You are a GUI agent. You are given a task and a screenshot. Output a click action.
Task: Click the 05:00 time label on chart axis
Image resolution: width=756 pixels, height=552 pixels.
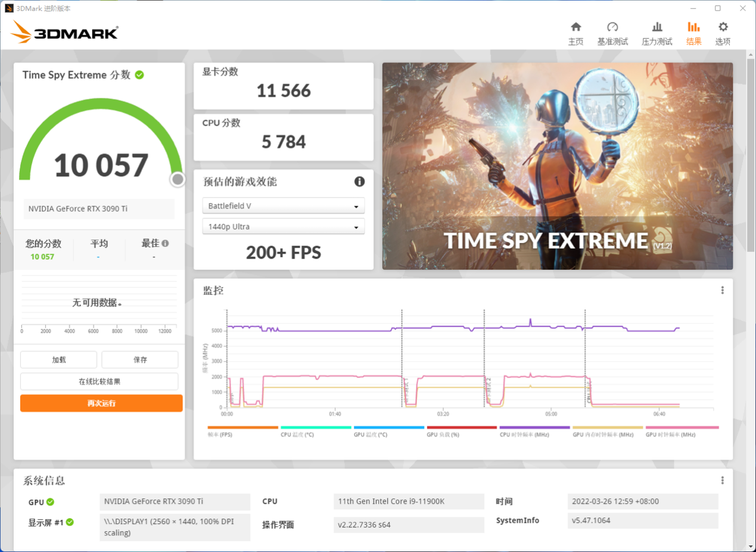[x=551, y=414]
